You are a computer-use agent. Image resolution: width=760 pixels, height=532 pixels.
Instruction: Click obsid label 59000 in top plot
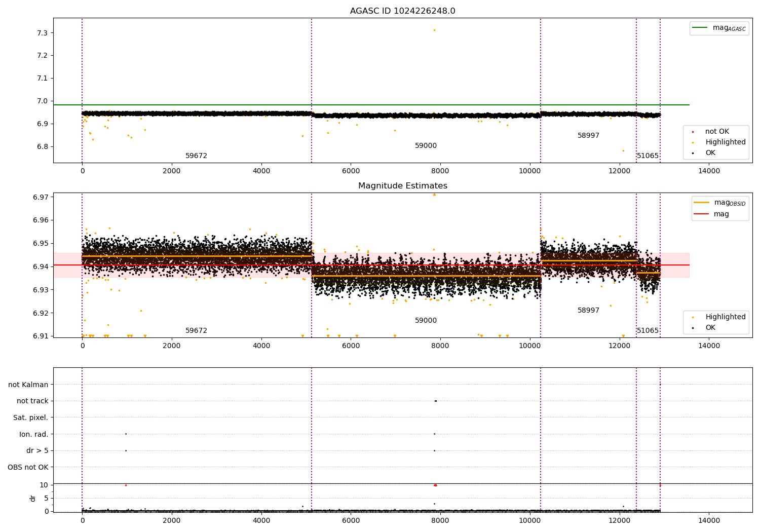426,146
